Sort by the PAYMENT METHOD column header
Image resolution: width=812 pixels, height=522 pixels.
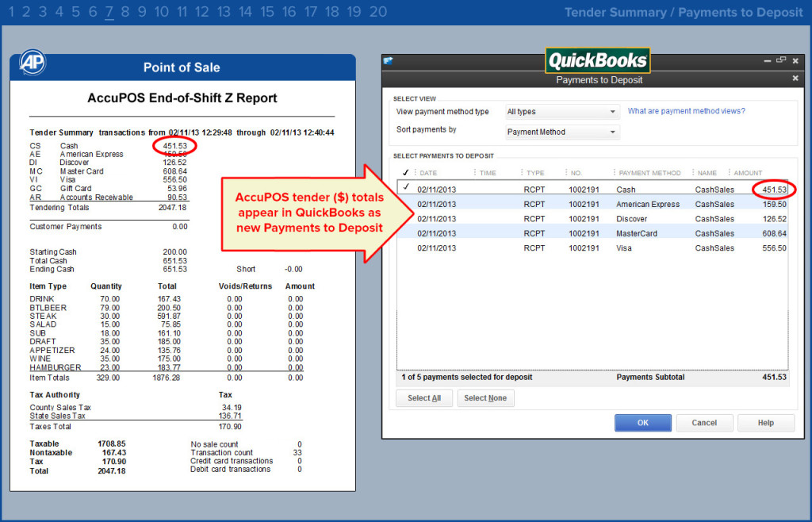pyautogui.click(x=650, y=173)
